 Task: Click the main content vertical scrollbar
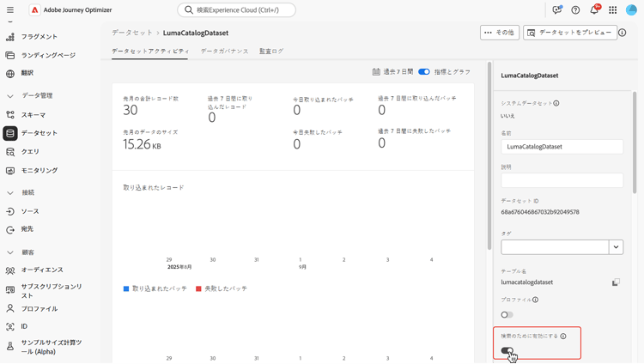click(489, 156)
